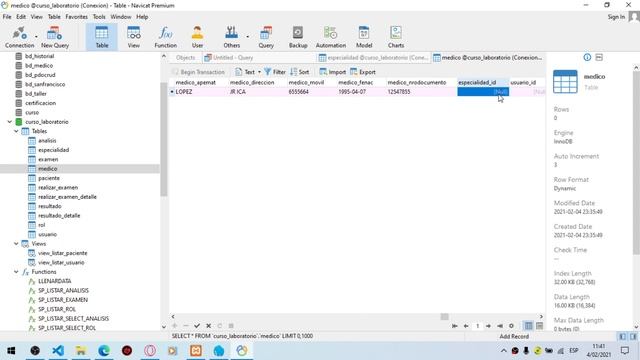Switch to grid view icon
The height and width of the screenshot is (360, 640).
pyautogui.click(x=529, y=326)
